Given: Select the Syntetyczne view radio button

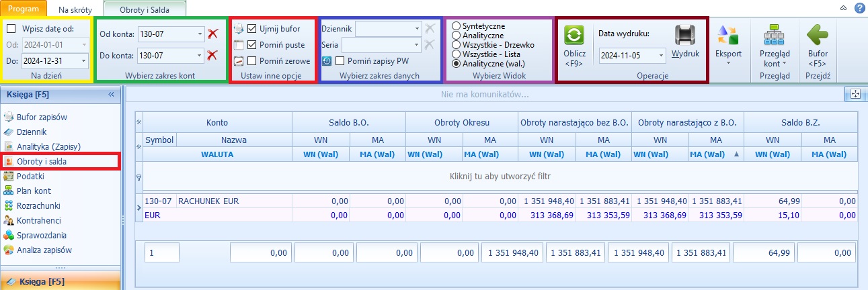Looking at the screenshot, I should point(457,26).
